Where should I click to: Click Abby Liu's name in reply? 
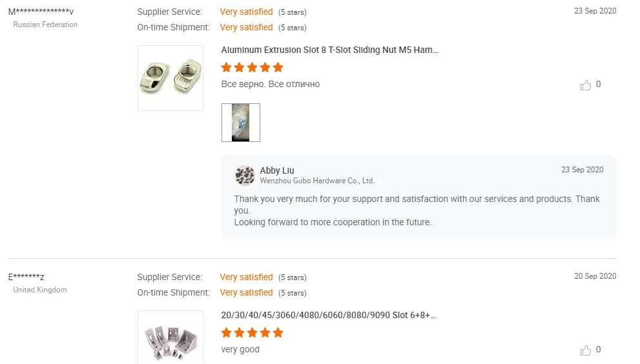point(277,170)
